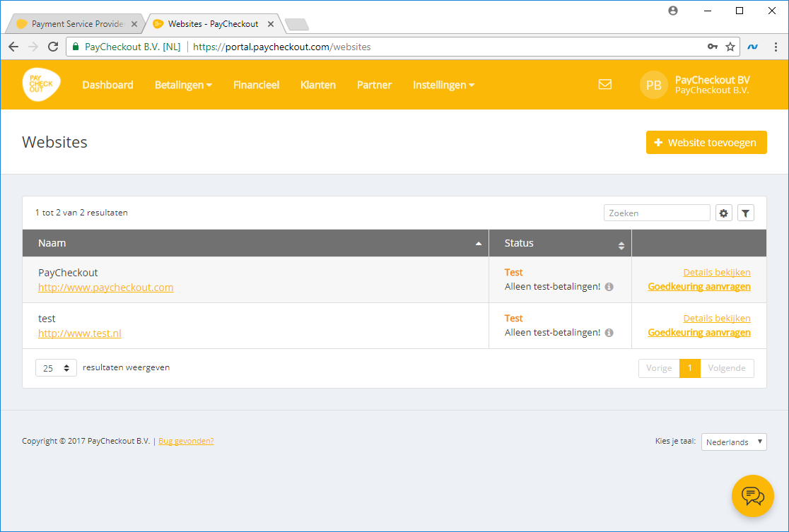Image resolution: width=789 pixels, height=532 pixels.
Task: Click the PB user avatar
Action: [x=653, y=85]
